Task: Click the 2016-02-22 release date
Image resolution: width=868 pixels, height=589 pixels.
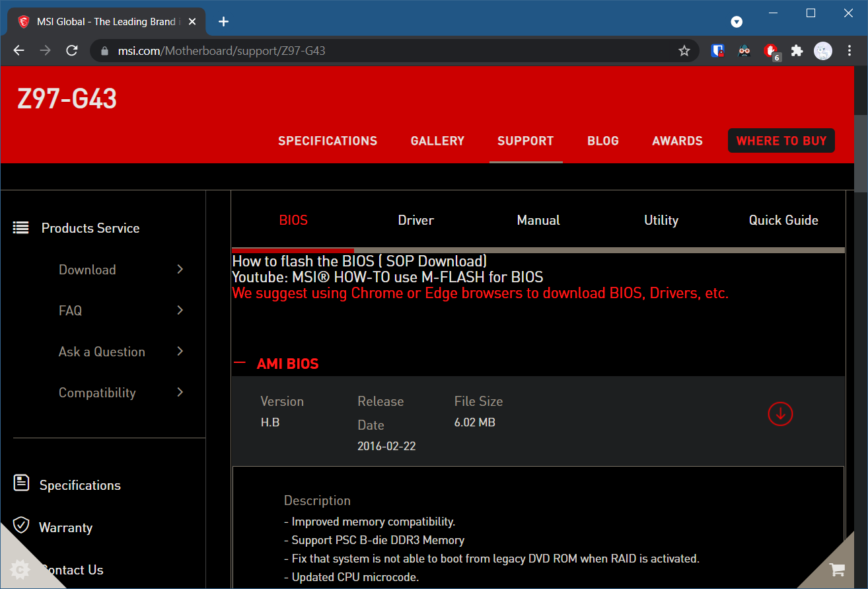Action: [x=386, y=446]
